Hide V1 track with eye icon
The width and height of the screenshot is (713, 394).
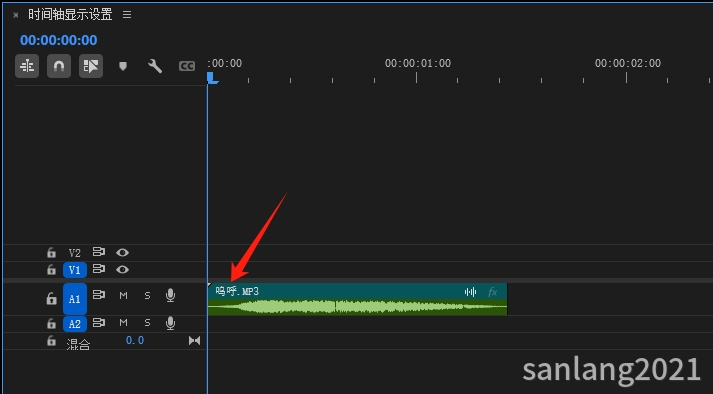122,269
